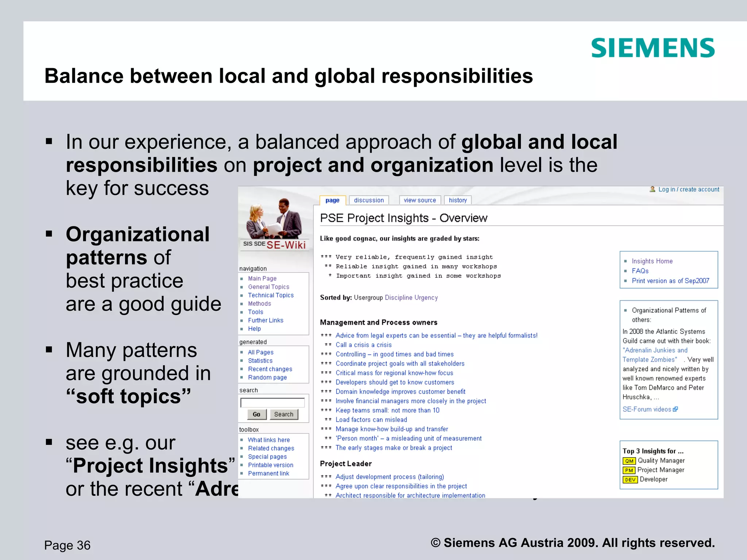Viewport: 747px width, 560px height.
Task: Click the PM Project Manager badge
Action: point(629,470)
